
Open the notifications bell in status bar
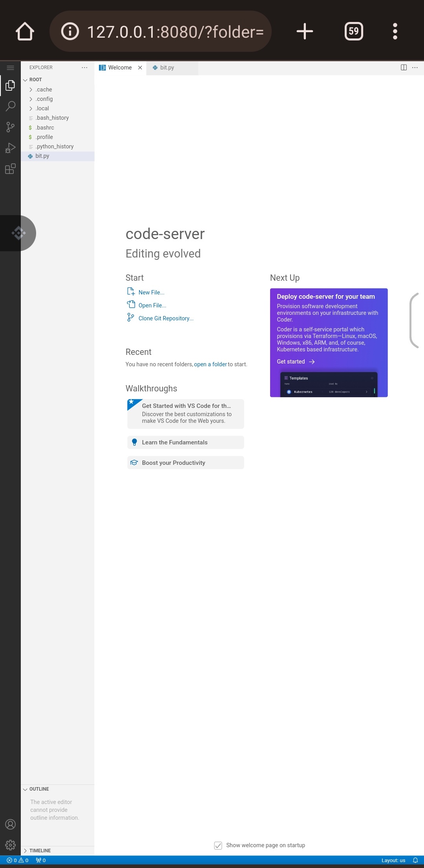415,860
